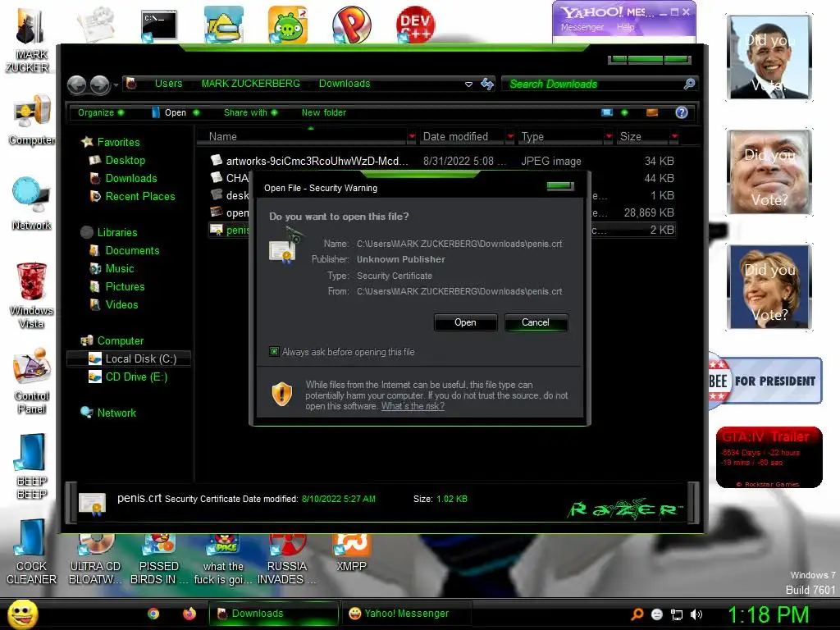The height and width of the screenshot is (630, 840).
Task: Click MARK ZUCKERBERG breadcrumb in address bar
Action: coord(250,84)
